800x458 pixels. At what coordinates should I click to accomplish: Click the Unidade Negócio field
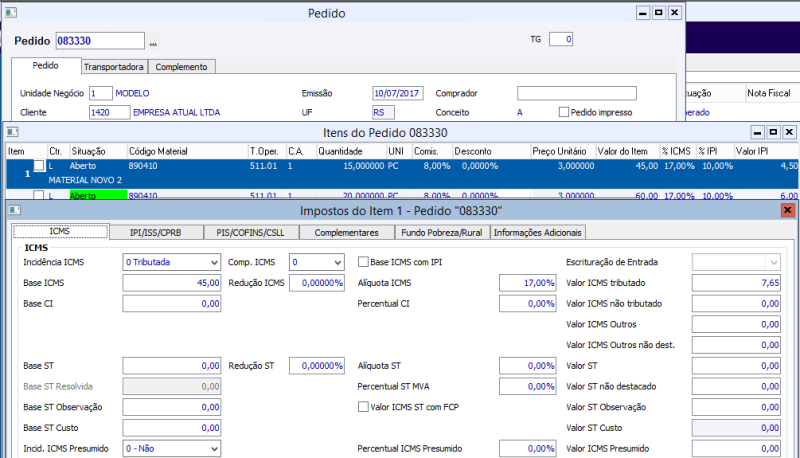pos(101,93)
